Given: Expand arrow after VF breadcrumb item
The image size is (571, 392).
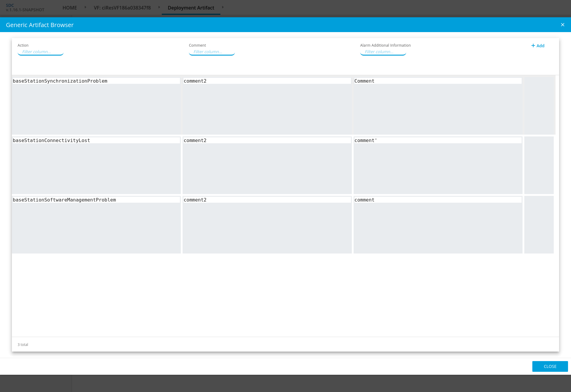Looking at the screenshot, I should point(159,7).
